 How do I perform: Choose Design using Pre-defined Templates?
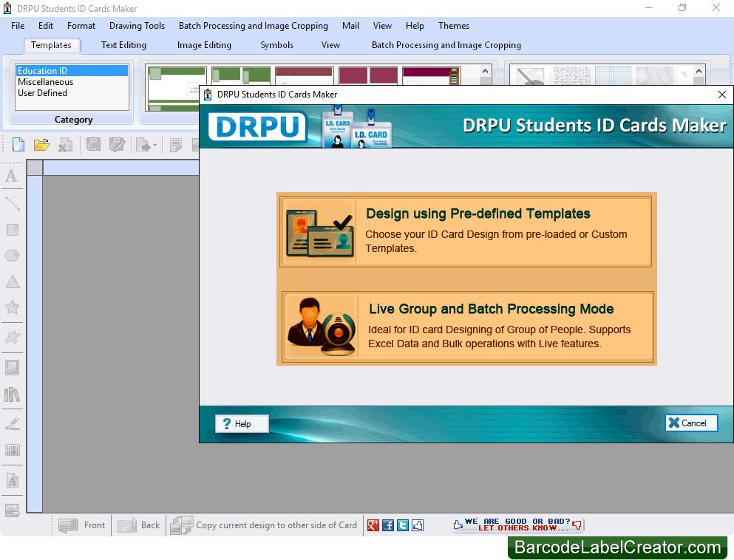click(466, 232)
